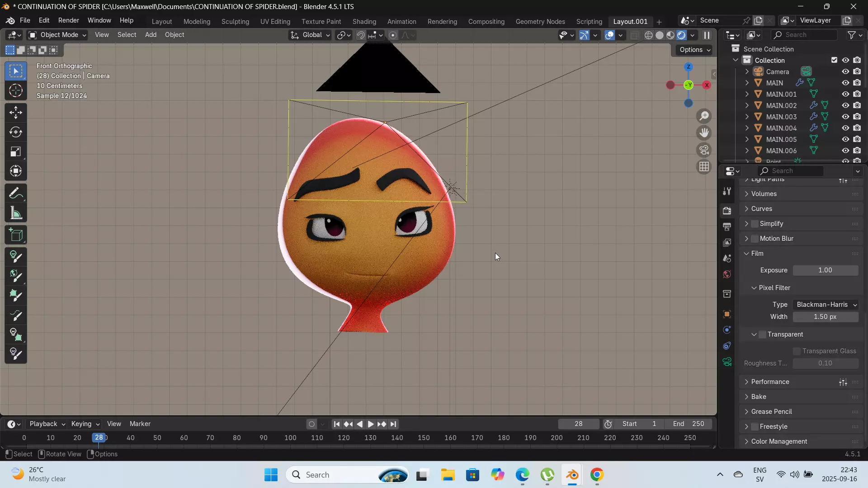Switch orthographic/perspective grid icon

(704, 167)
